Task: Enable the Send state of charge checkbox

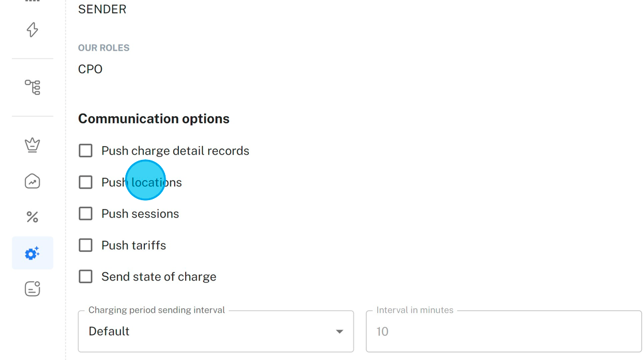Action: (x=86, y=277)
